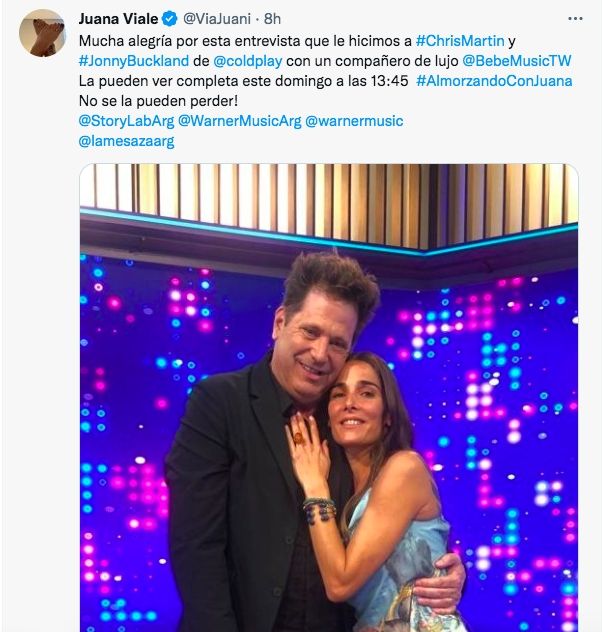The image size is (602, 632).
Task: Click the blue verified badge beside Juana Viale
Action: click(x=171, y=19)
